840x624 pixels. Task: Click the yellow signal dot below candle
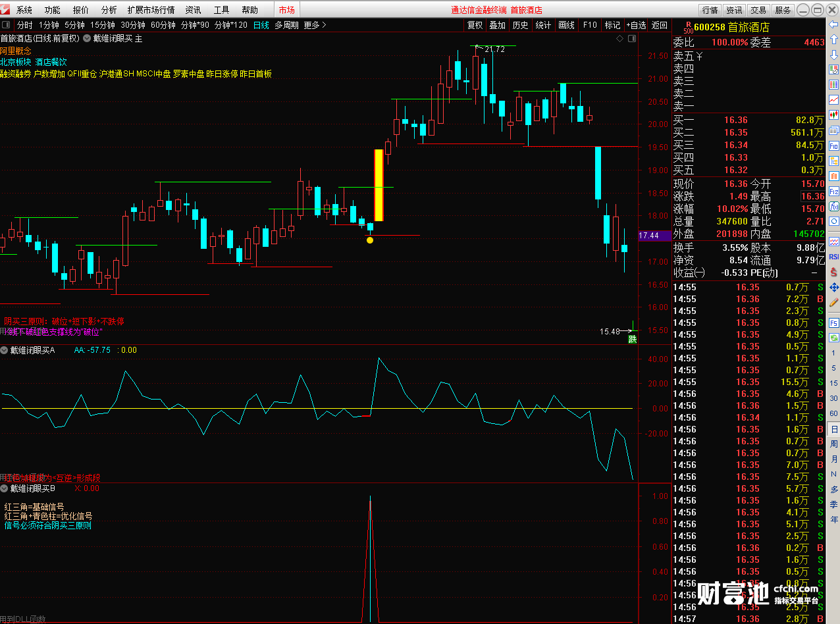370,240
